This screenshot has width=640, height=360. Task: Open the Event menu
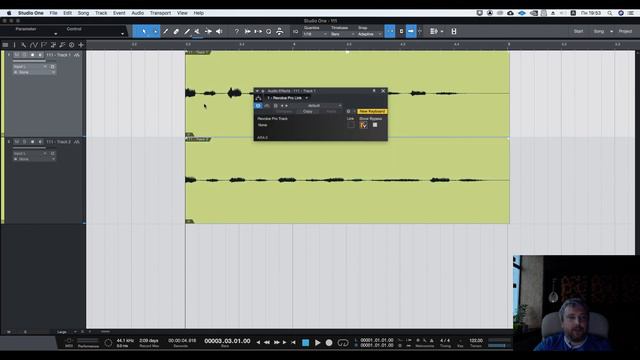coord(119,13)
